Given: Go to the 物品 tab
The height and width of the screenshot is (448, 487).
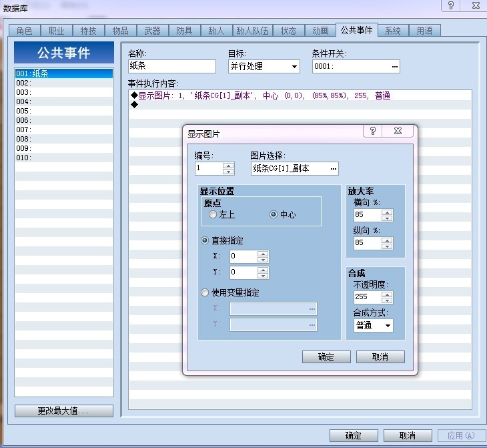Looking at the screenshot, I should coord(121,31).
